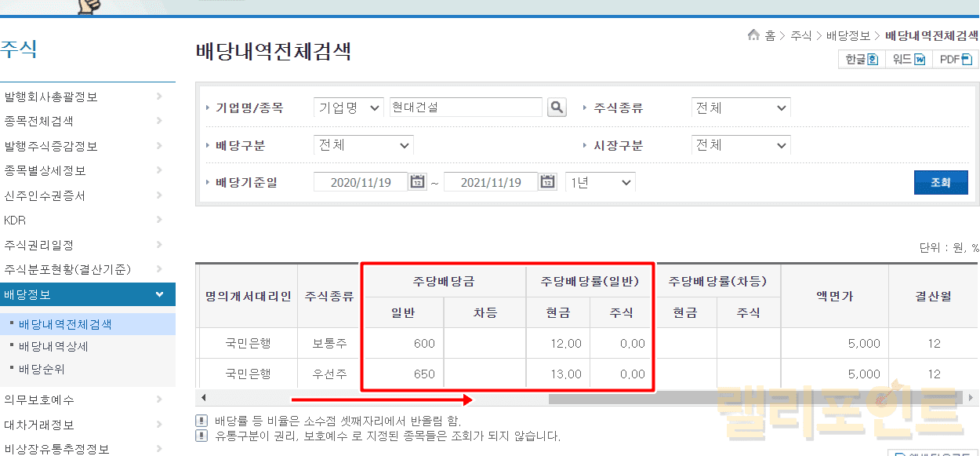Export the page as 워드 document
This screenshot has width=980, height=456.
(x=908, y=60)
